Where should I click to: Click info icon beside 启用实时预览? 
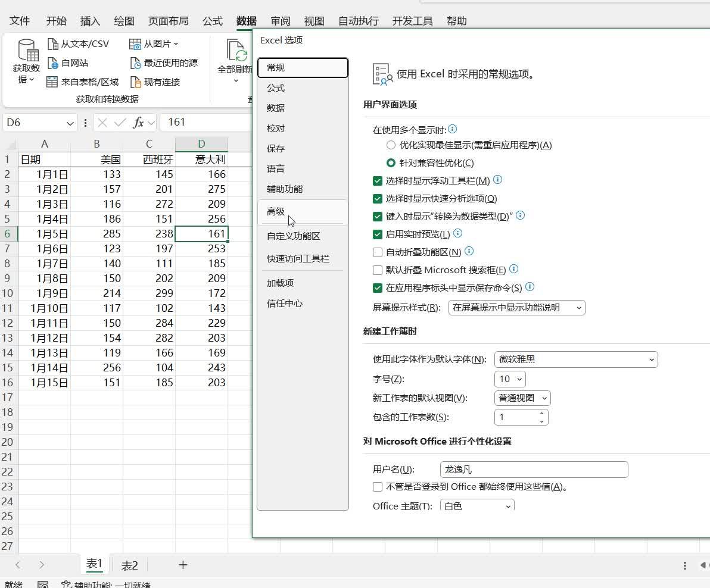458,233
